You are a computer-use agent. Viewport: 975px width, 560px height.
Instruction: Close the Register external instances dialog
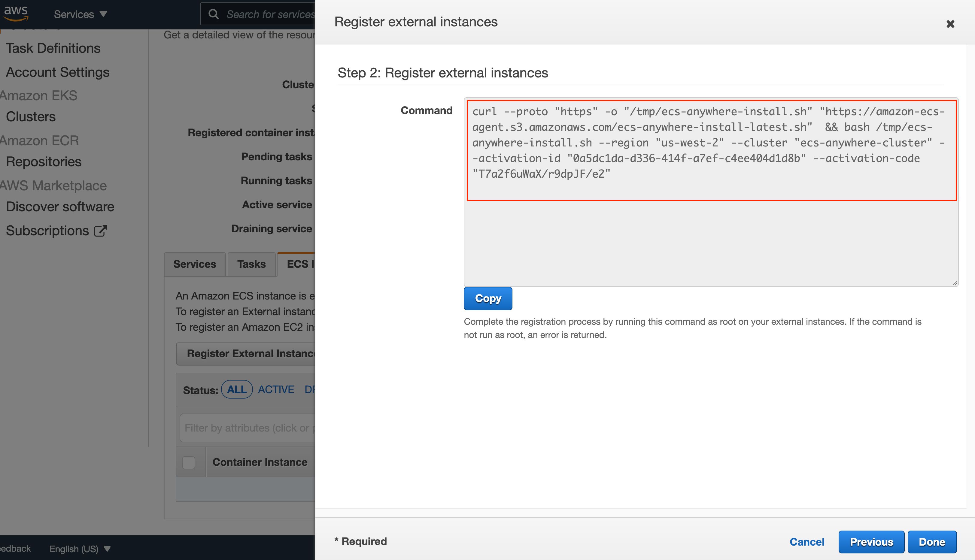click(950, 24)
